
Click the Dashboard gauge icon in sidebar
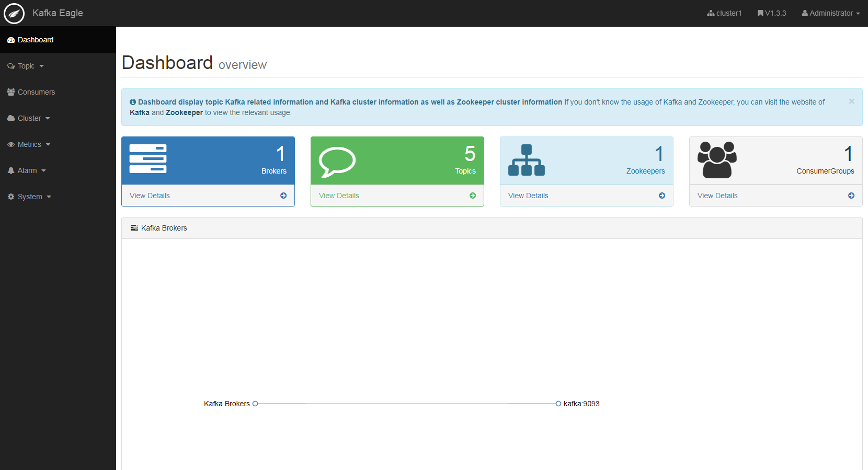11,40
